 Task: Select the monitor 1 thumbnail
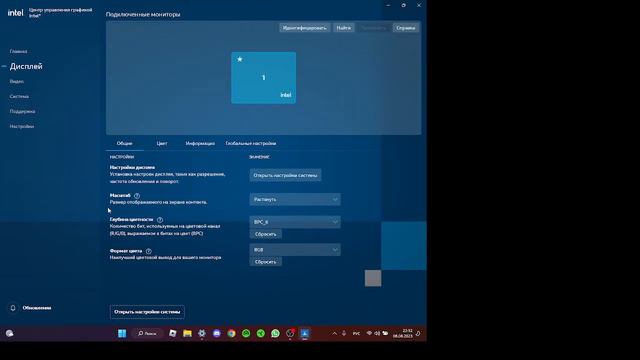pos(264,78)
